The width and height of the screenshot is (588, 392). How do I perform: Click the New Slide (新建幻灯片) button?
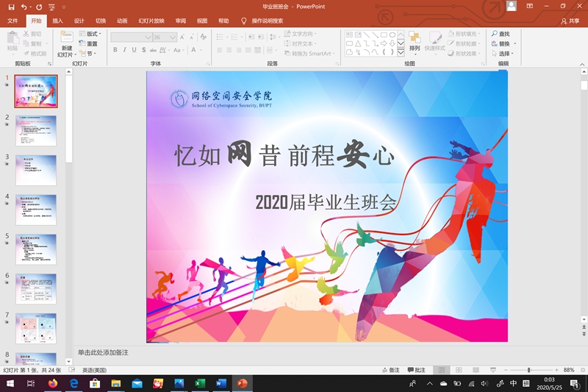(67, 44)
